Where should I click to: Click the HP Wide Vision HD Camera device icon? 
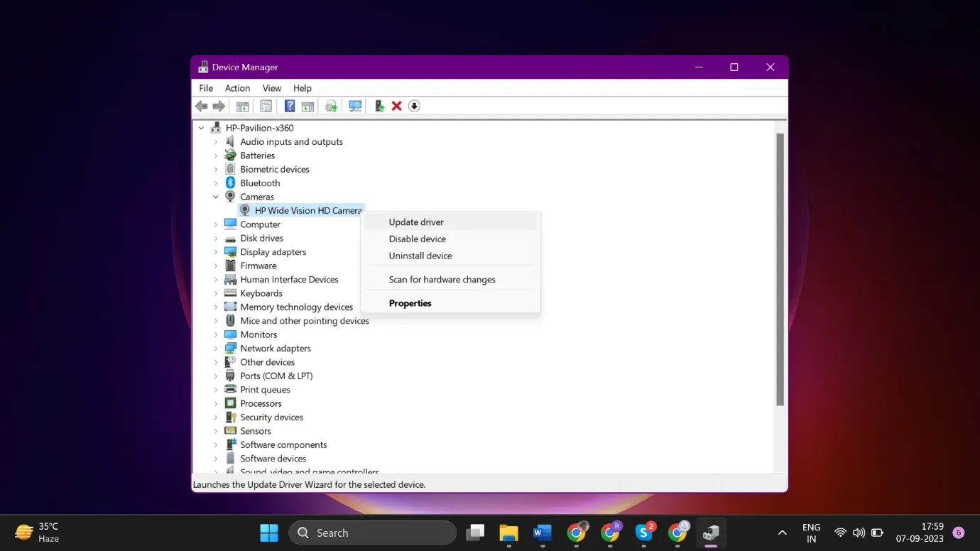(x=245, y=210)
